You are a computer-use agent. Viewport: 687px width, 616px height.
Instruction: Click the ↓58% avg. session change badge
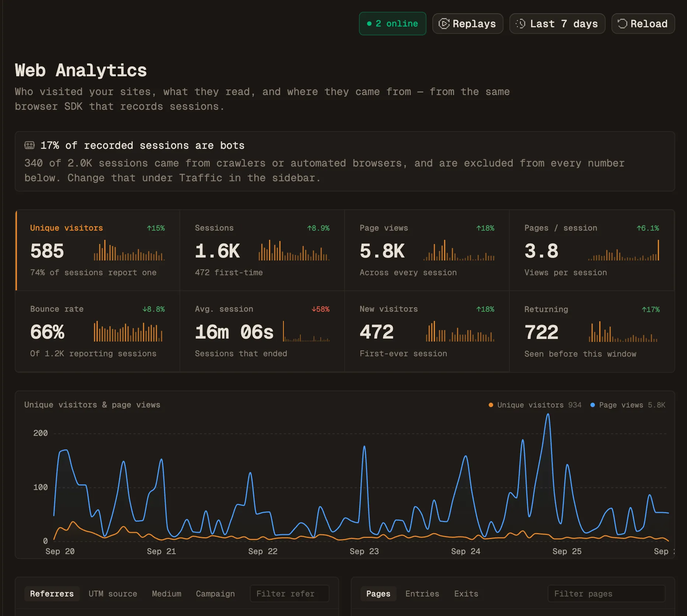[x=321, y=309]
